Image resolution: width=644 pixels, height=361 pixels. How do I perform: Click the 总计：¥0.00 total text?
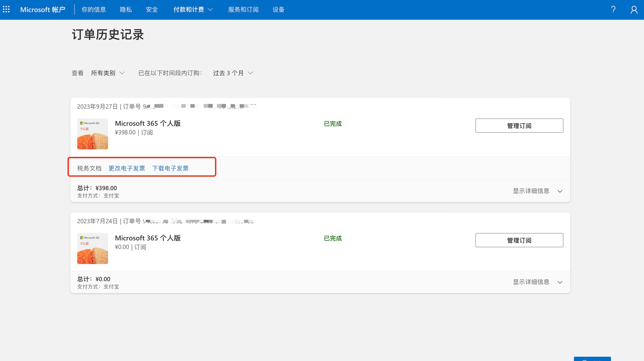pyautogui.click(x=94, y=279)
